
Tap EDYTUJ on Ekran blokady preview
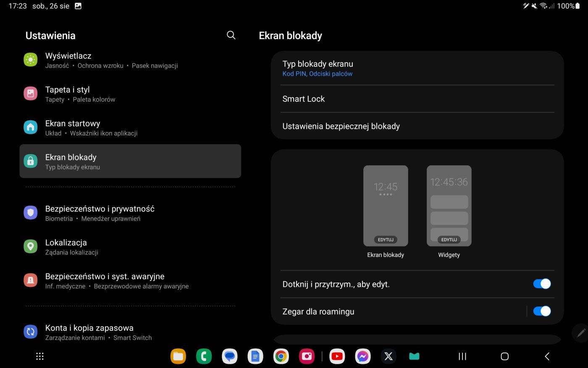[386, 240]
